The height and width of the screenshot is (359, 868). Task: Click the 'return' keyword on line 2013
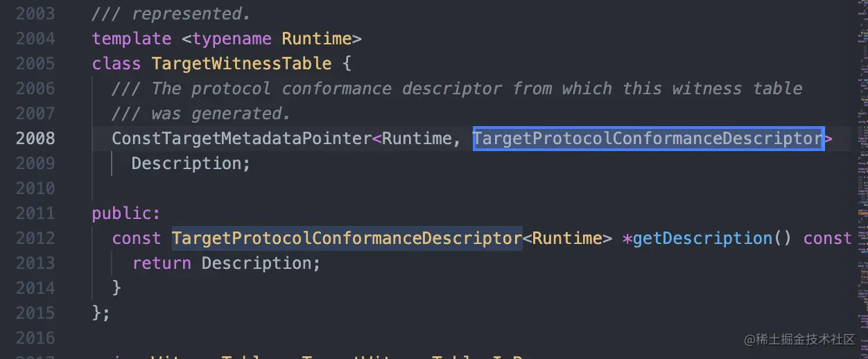(162, 263)
